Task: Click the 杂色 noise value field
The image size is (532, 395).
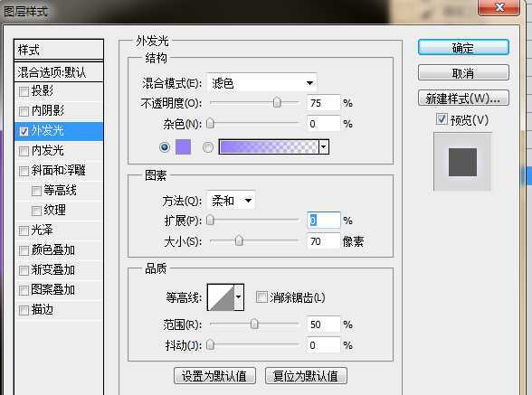Action: [x=323, y=124]
